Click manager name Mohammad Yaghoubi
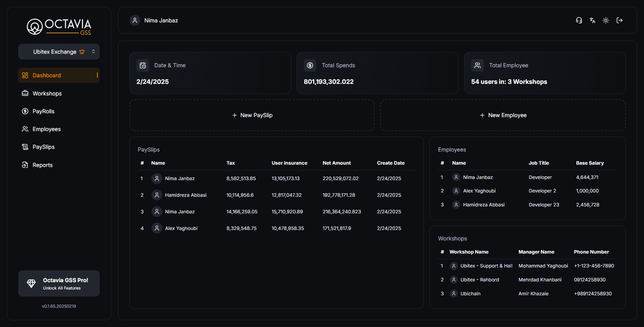The image size is (644, 327). [x=543, y=266]
